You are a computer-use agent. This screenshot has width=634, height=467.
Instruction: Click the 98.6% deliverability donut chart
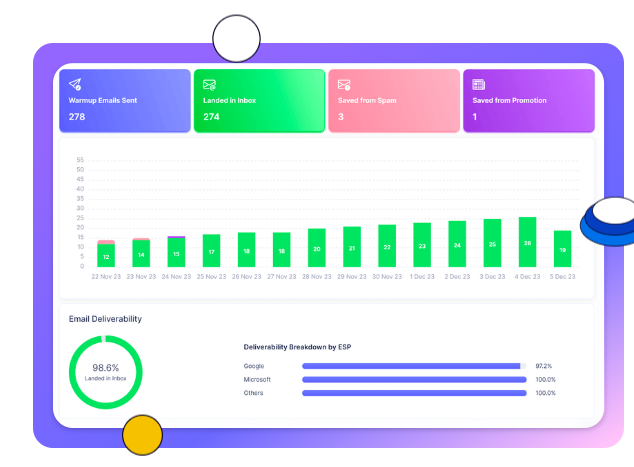click(x=106, y=371)
